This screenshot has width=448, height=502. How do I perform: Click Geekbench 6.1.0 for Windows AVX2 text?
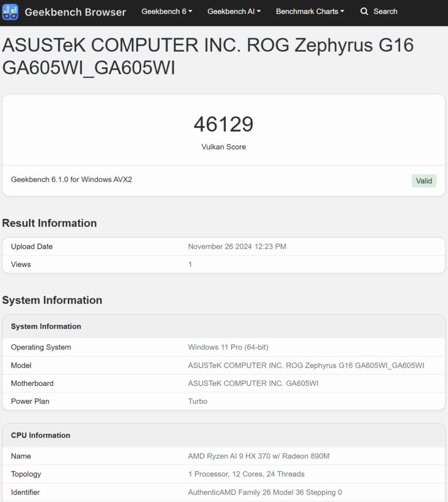point(71,180)
